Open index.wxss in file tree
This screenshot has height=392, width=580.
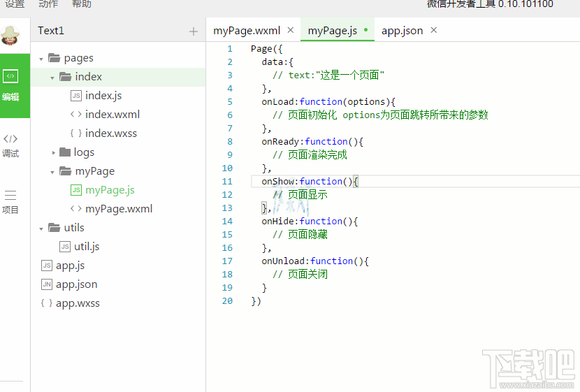111,133
